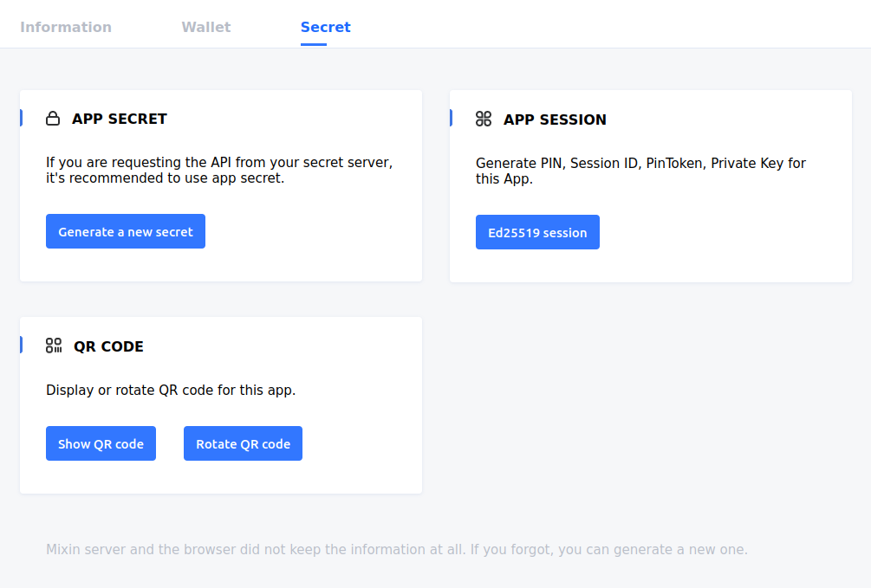The width and height of the screenshot is (871, 588).
Task: Click the lock icon beside APP SECRET
Action: tap(54, 119)
